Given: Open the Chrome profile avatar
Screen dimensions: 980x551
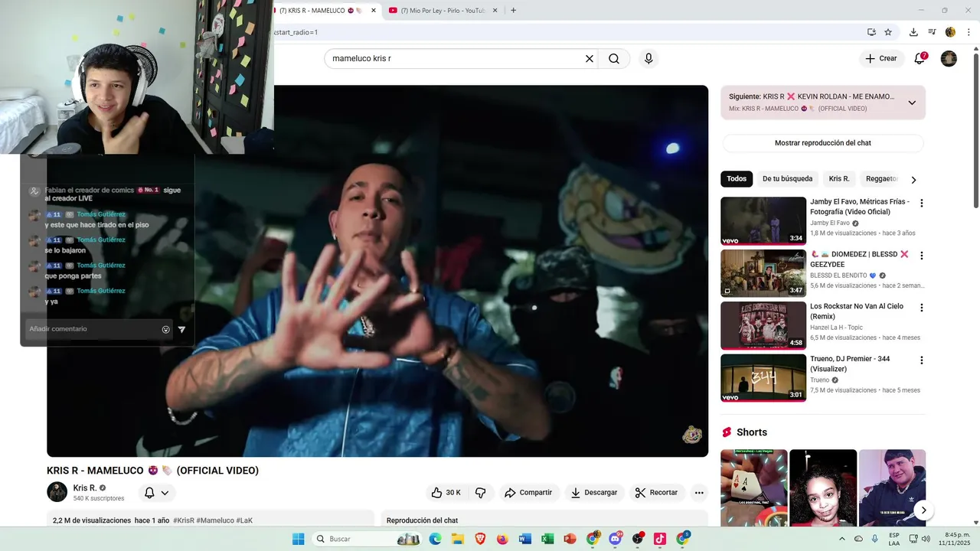Looking at the screenshot, I should click(950, 32).
